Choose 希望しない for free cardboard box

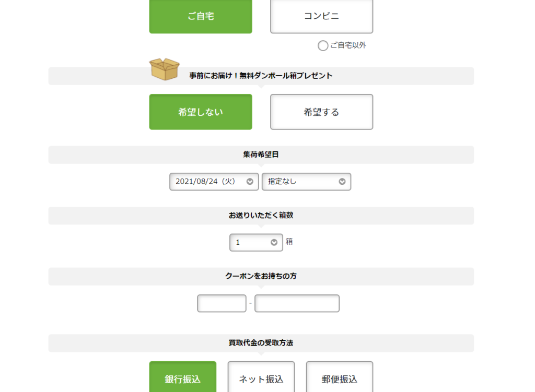tap(201, 112)
